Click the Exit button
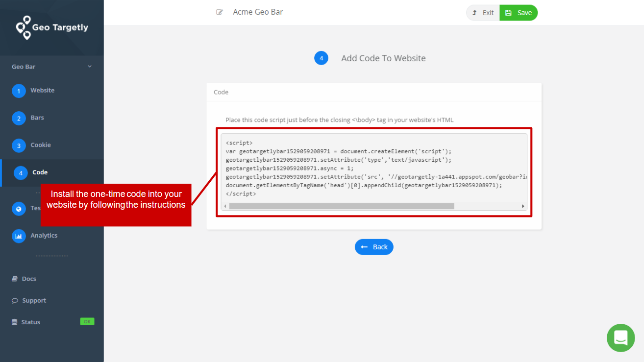This screenshot has height=362, width=644. [482, 12]
